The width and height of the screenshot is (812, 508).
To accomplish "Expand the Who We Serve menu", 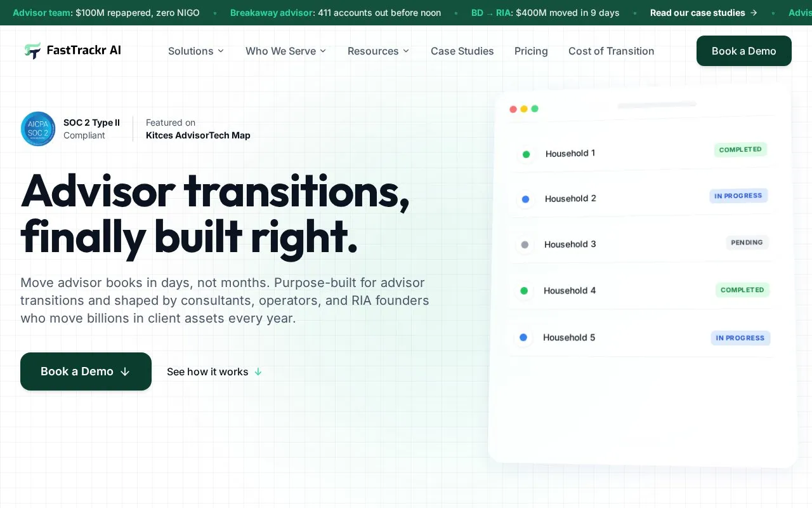I will tap(286, 51).
